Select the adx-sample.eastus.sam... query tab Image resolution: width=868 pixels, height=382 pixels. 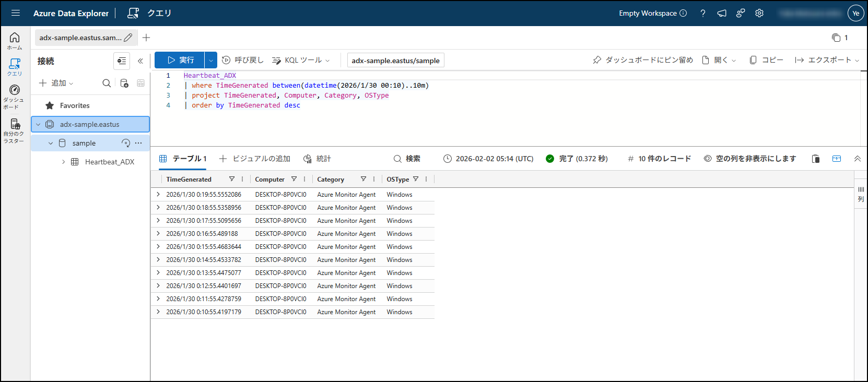pyautogui.click(x=80, y=38)
